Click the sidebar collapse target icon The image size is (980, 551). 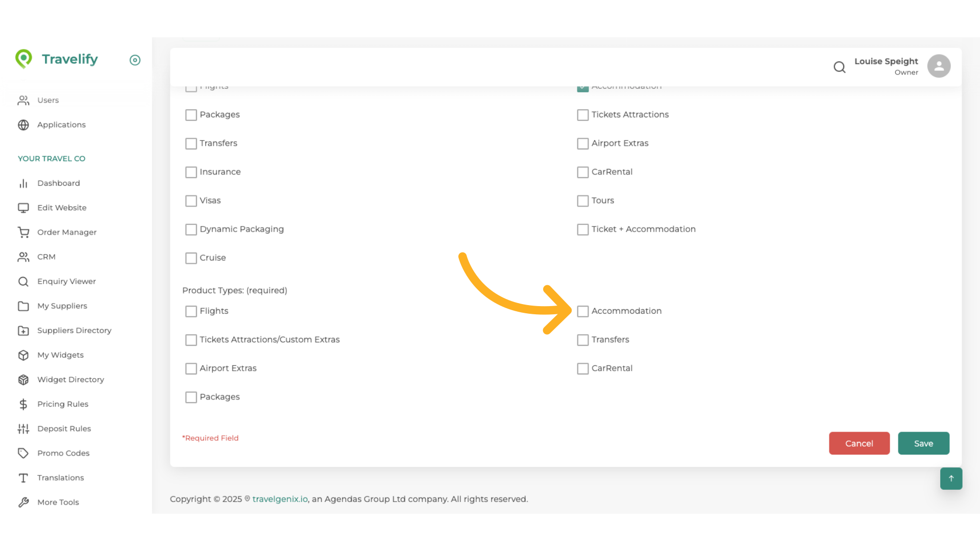135,60
